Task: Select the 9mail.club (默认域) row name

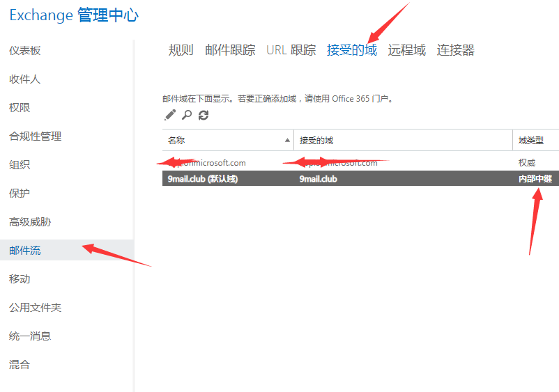Action: tap(203, 179)
